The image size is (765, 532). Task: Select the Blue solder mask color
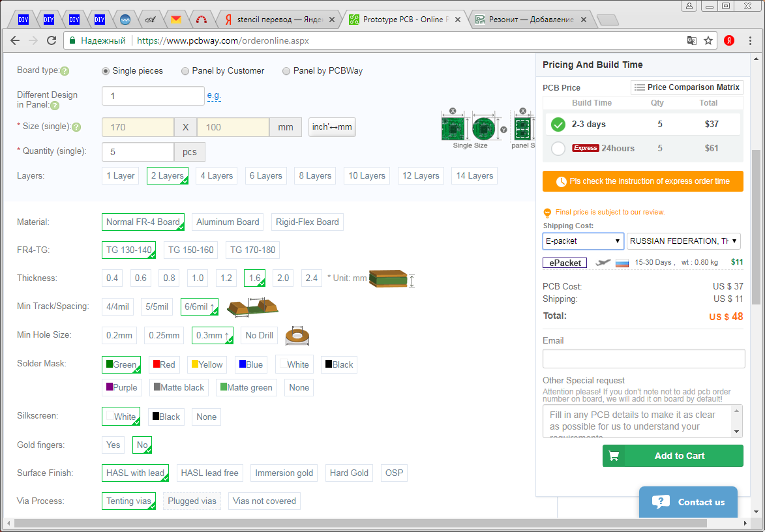[x=250, y=364]
